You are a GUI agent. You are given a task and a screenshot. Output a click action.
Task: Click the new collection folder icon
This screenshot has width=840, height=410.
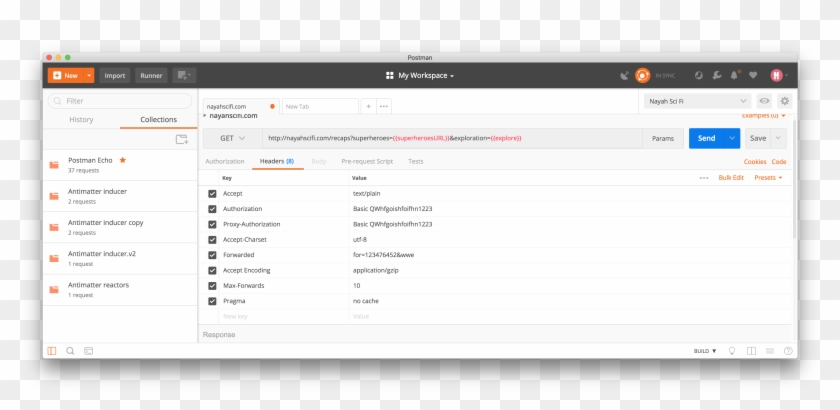point(181,140)
